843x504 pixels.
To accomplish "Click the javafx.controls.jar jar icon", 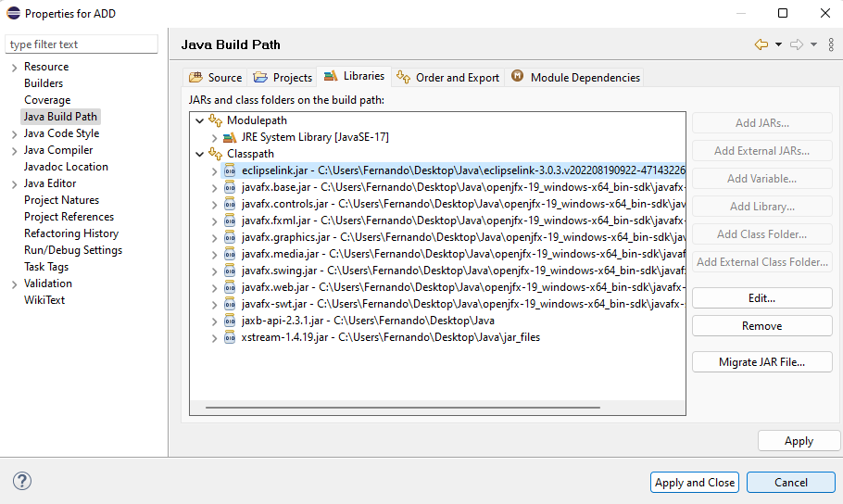I will pyautogui.click(x=230, y=204).
